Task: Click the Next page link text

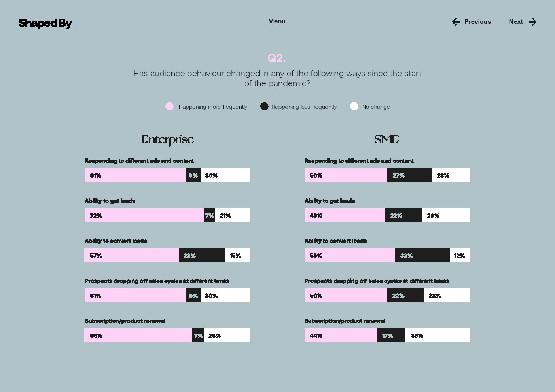Action: point(516,22)
